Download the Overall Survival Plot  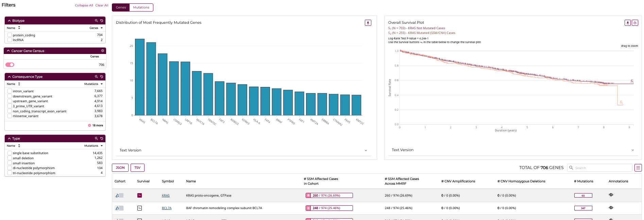[x=628, y=23]
